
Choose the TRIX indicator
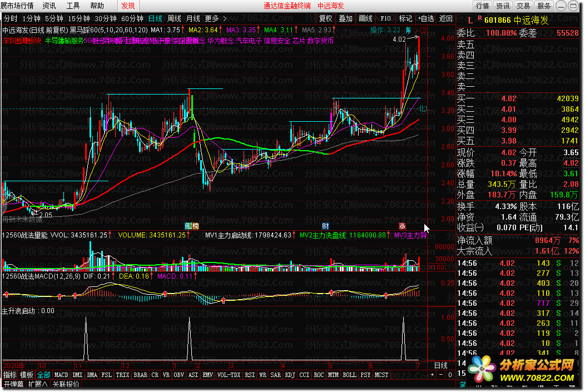pos(123,375)
